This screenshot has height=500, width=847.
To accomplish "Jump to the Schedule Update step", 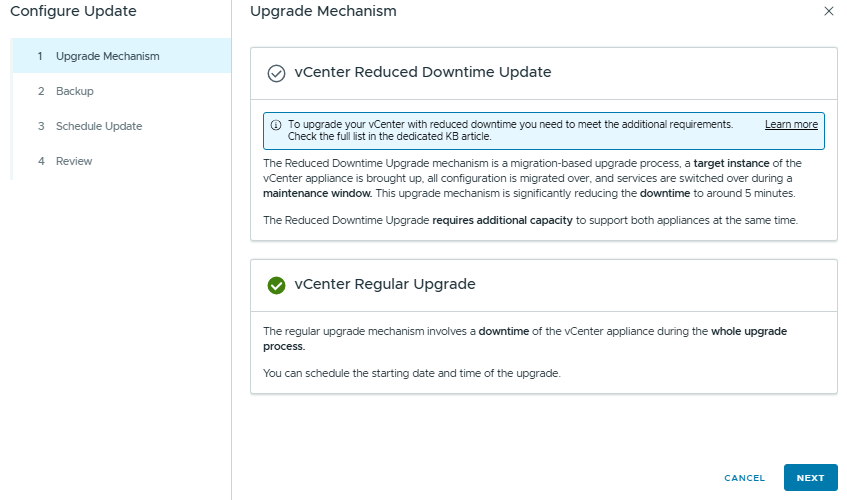I will [98, 126].
